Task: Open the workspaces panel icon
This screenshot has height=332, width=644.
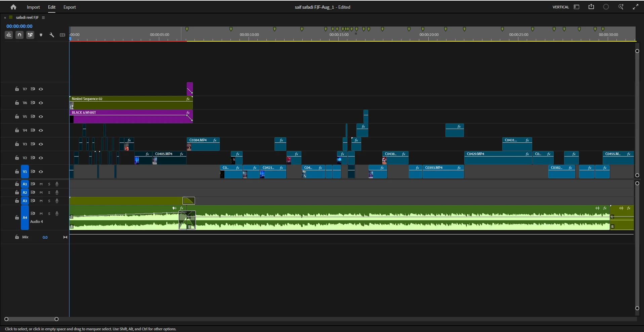Action: tap(576, 7)
